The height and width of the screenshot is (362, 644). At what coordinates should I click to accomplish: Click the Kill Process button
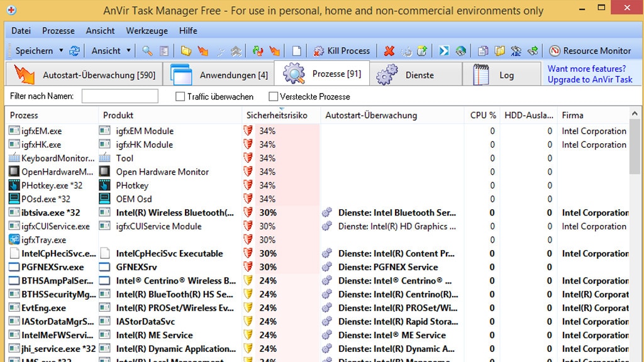[341, 51]
